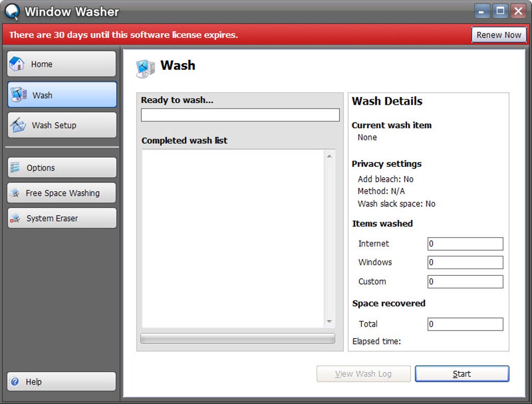The image size is (532, 404).
Task: Minimize the Window Washer window
Action: coord(482,11)
